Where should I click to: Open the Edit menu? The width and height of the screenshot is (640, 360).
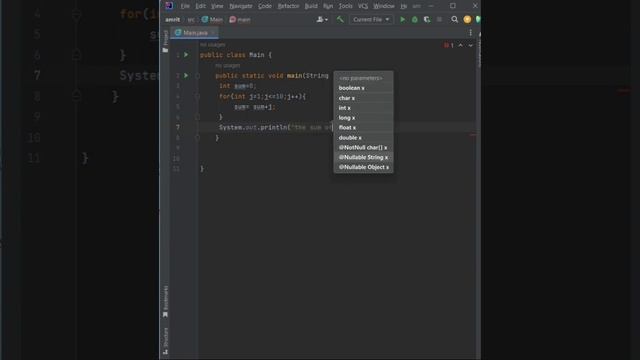(200, 6)
